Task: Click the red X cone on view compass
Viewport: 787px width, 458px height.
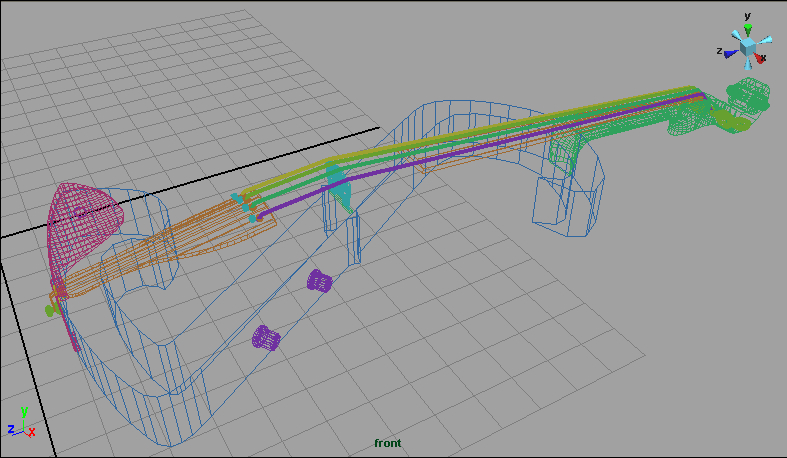Action: [x=761, y=59]
